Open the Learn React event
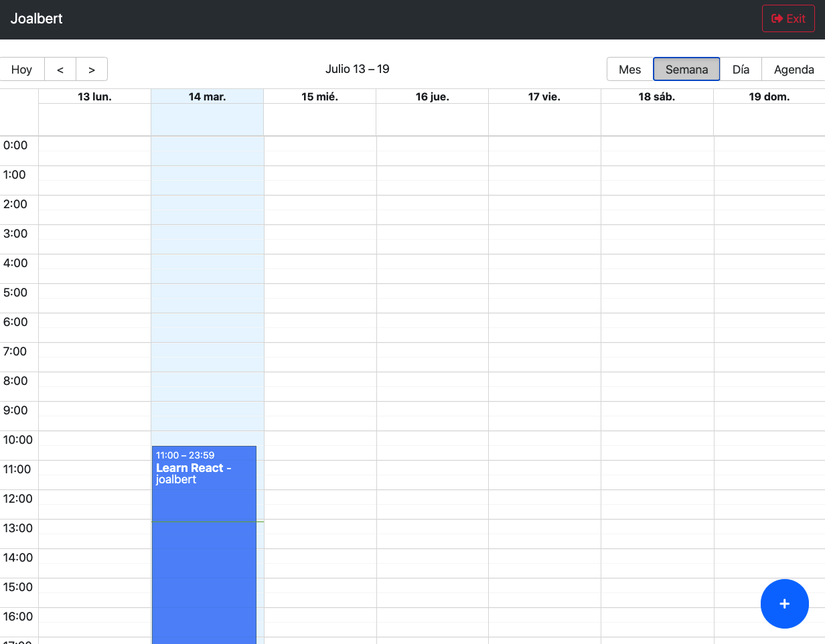 coord(204,545)
